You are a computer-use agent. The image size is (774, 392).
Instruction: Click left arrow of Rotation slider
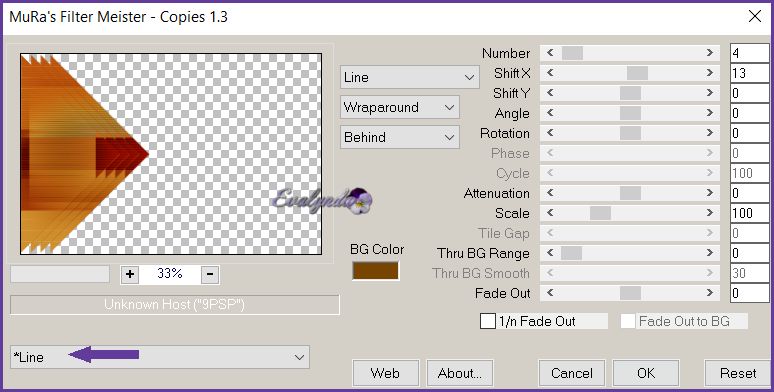click(550, 133)
